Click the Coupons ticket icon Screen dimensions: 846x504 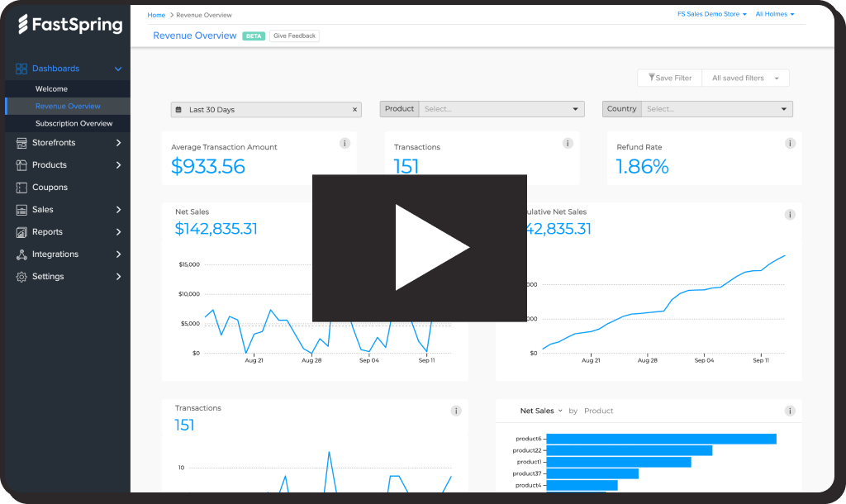20,187
